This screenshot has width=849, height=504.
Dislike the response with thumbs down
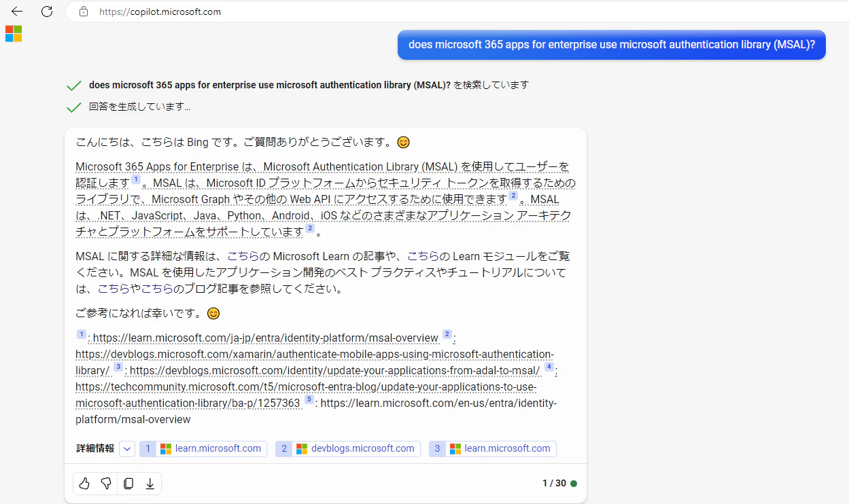(106, 484)
